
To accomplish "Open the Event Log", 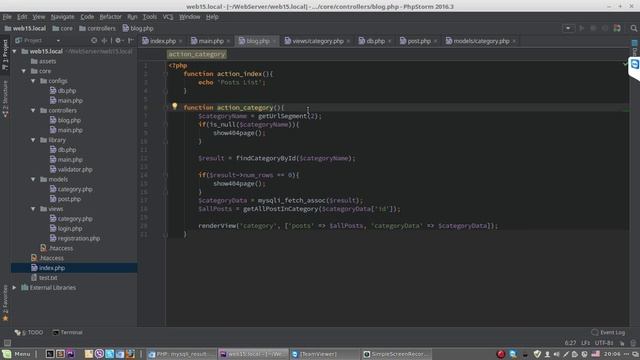I will [x=608, y=332].
